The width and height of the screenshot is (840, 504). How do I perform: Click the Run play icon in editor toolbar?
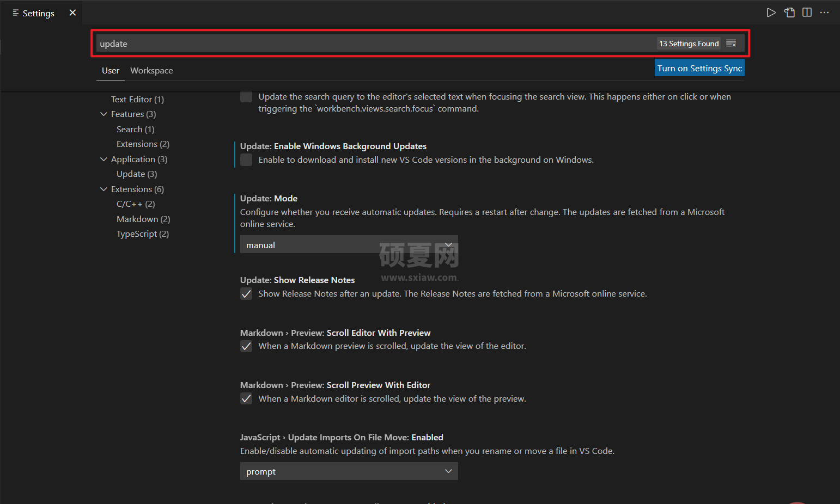(x=771, y=13)
